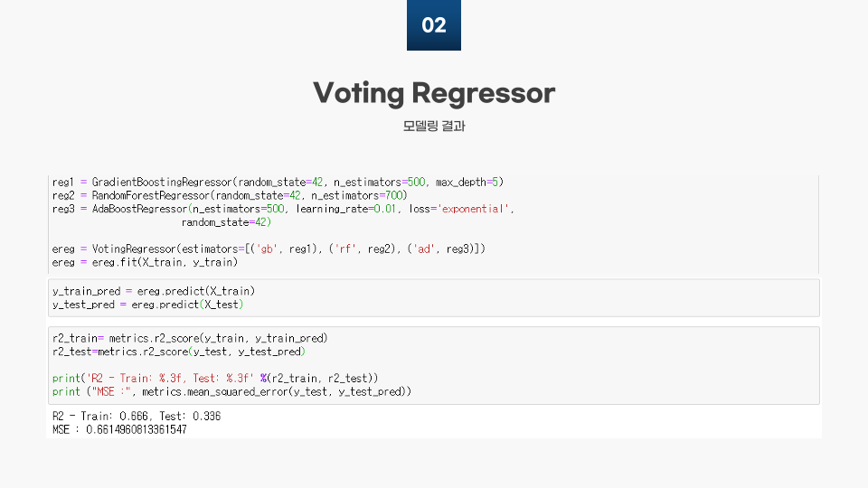The height and width of the screenshot is (488, 868).
Task: Click the print MSE mean_squared_error statement
Action: point(232,391)
